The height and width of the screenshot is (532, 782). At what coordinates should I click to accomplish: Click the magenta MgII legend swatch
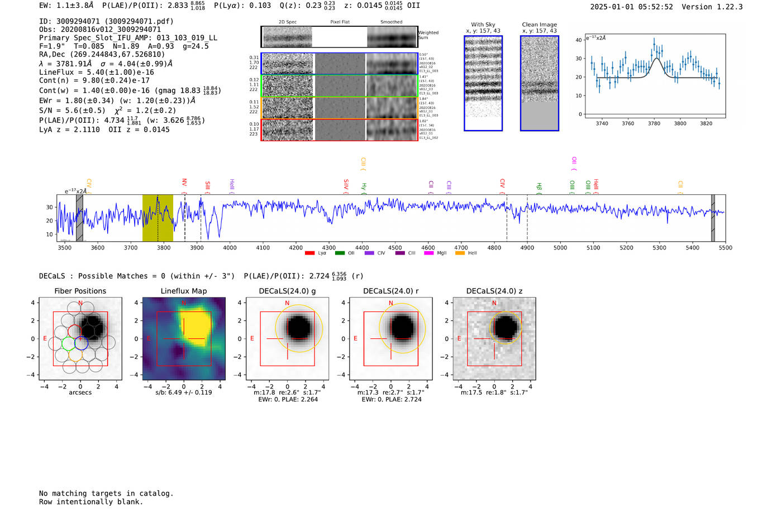(429, 253)
